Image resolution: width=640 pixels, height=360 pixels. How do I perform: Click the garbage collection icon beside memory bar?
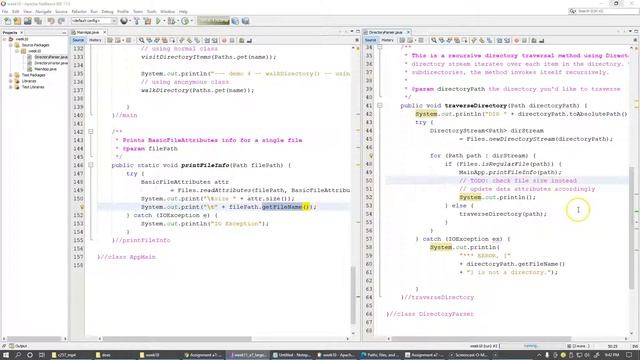pyautogui.click(x=235, y=21)
